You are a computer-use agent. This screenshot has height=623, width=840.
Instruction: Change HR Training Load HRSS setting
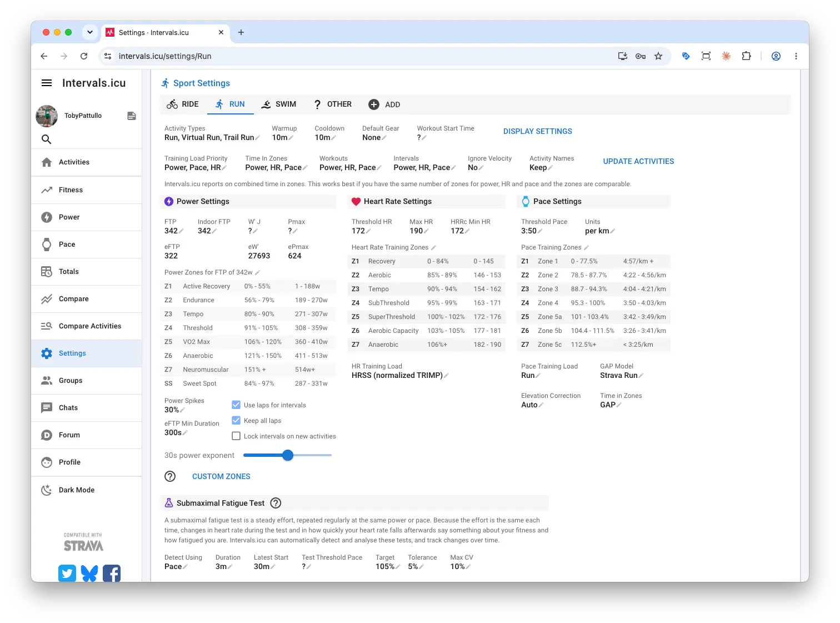(400, 375)
